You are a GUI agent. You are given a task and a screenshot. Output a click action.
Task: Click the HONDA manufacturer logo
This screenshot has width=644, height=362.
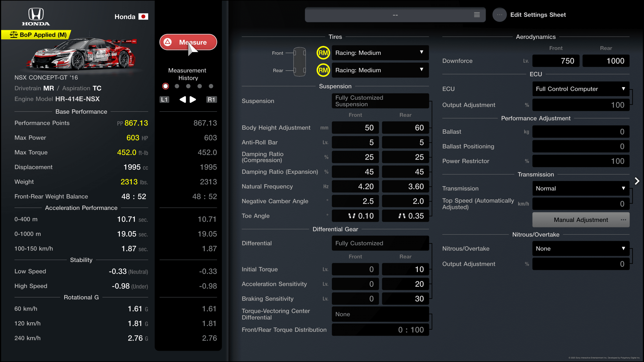click(x=36, y=16)
